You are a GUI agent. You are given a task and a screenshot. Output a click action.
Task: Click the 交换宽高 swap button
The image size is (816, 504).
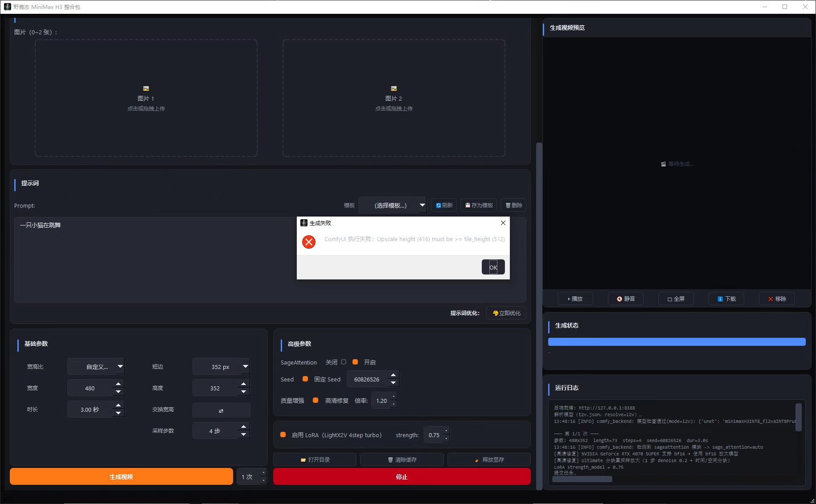221,410
